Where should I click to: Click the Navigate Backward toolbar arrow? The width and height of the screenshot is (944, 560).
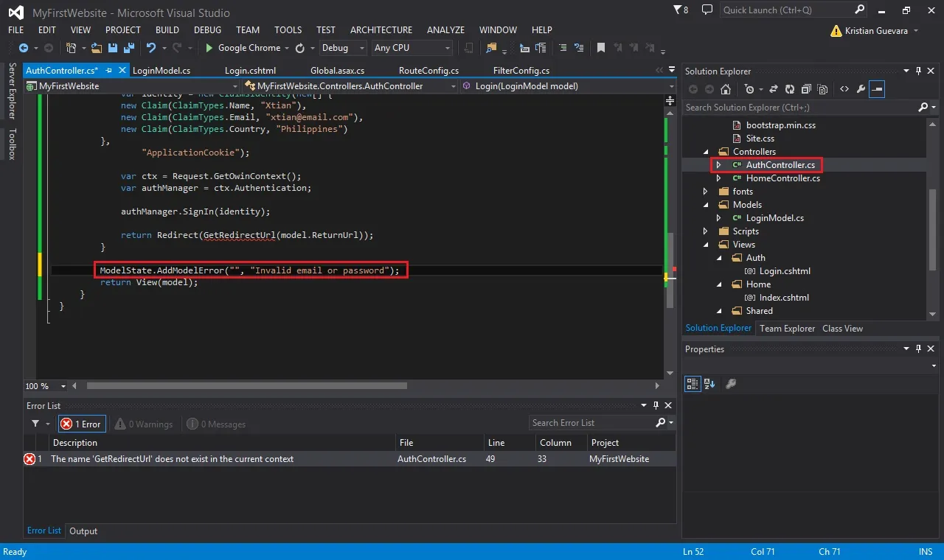[24, 48]
